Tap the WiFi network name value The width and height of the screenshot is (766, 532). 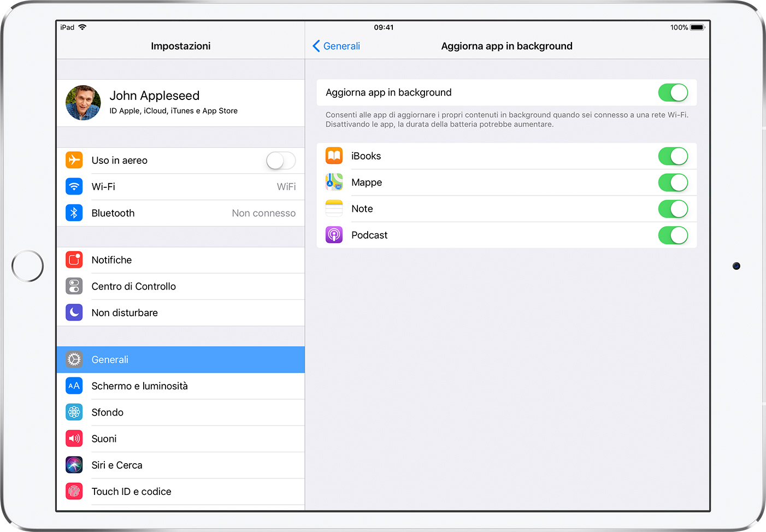point(286,187)
